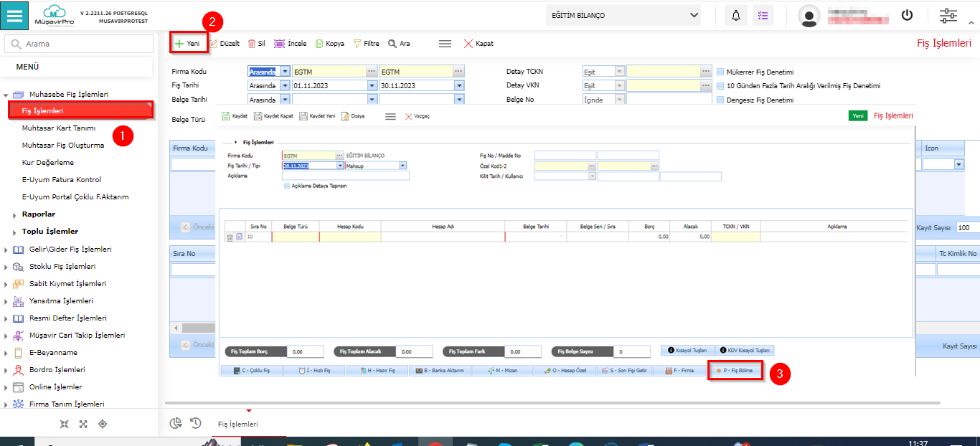Delete row 10 with trash icon
This screenshot has height=446, width=980.
pos(230,237)
